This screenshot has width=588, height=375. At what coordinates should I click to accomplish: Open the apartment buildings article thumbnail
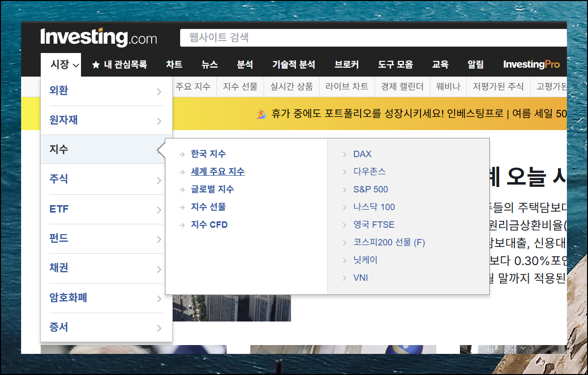pyautogui.click(x=232, y=308)
